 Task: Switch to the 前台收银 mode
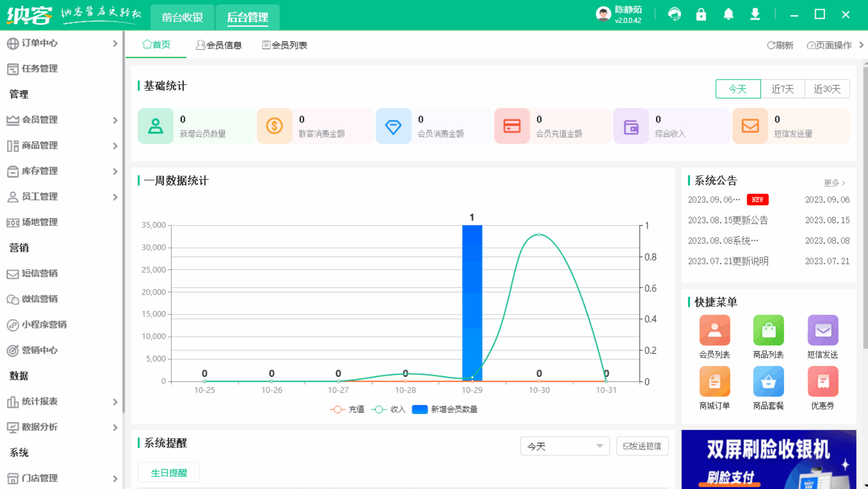pos(182,17)
